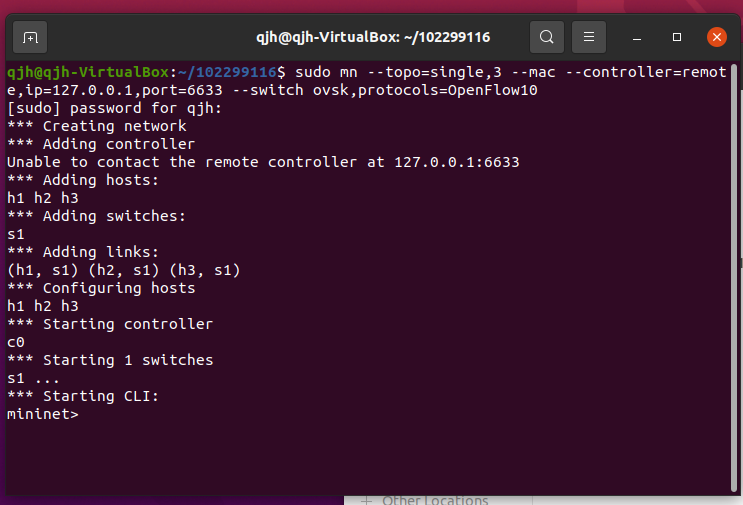Click the green qjh@qjh-VirtualBox prompt text
The image size is (743, 505).
(88, 72)
